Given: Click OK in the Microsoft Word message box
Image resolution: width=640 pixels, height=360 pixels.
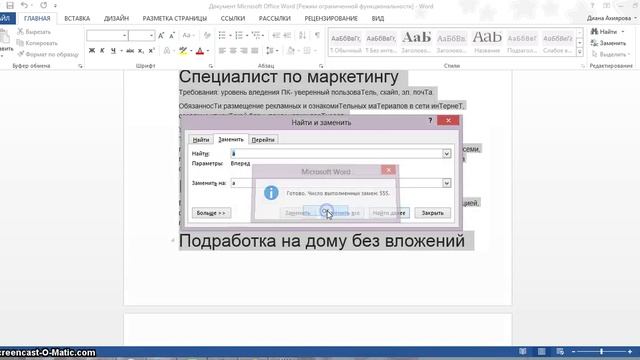Looking at the screenshot, I should coord(326,212).
